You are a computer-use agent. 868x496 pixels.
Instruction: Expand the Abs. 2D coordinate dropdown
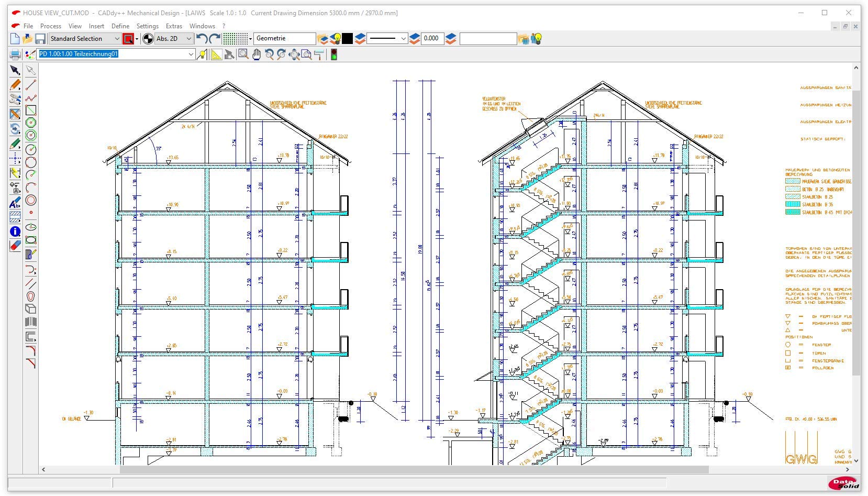188,39
